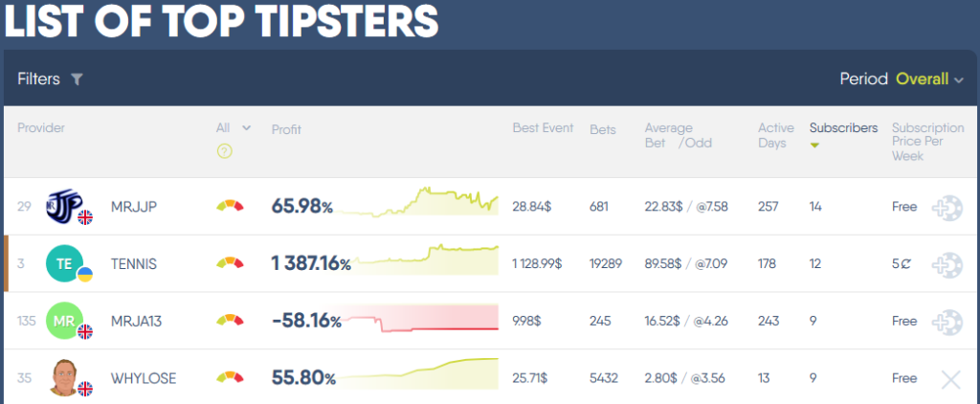
Task: Click the Filters funnel icon
Action: tap(77, 79)
